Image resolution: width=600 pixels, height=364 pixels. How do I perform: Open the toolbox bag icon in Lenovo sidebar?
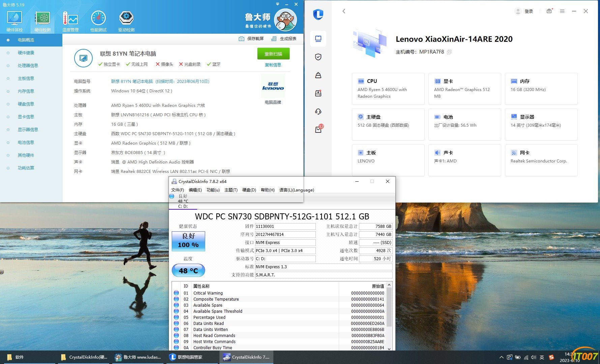(318, 75)
